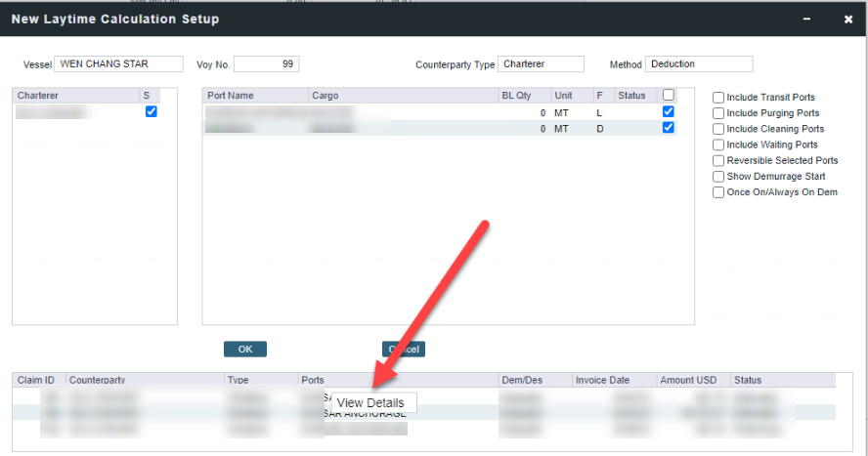Tick Reversible Selected Ports checkbox
Screen dimensions: 868x456
coord(718,160)
